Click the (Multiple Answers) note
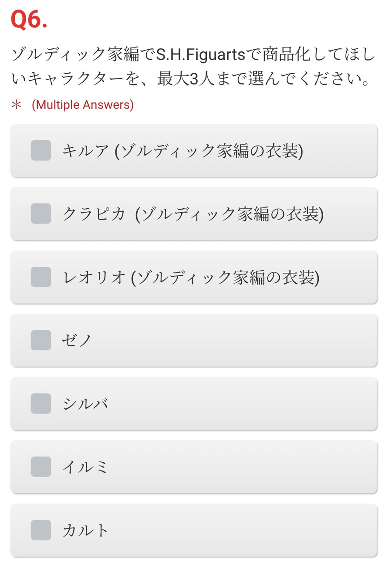The width and height of the screenshot is (392, 566). tap(83, 105)
